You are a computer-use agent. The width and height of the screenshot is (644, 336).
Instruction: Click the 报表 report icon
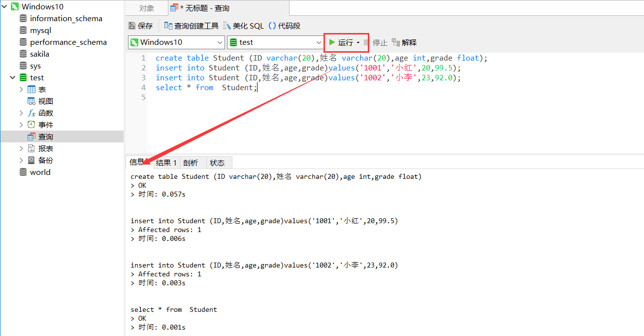click(x=32, y=149)
